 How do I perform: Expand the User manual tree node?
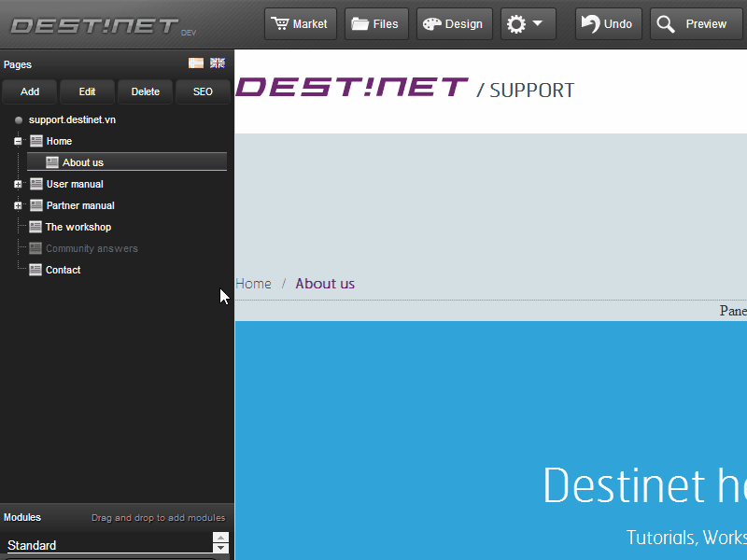18,185
